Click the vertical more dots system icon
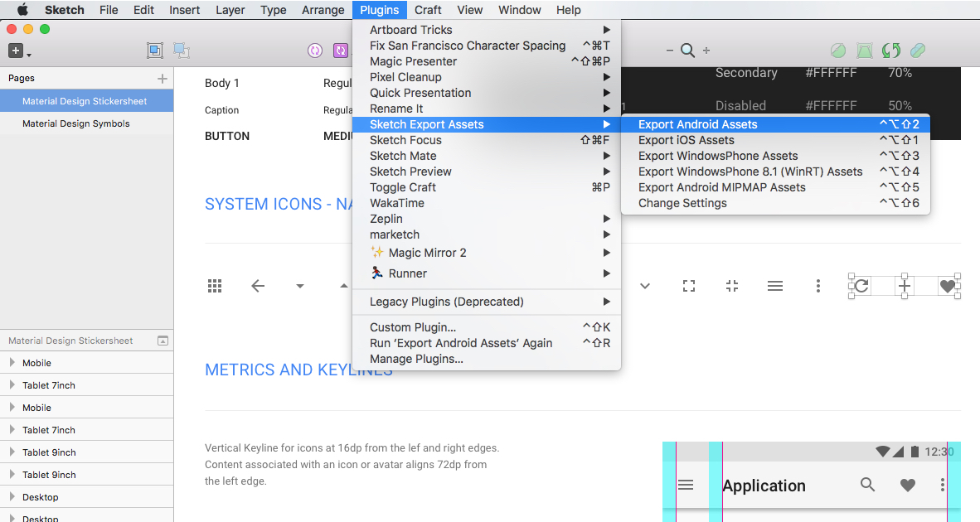980x522 pixels. [818, 286]
